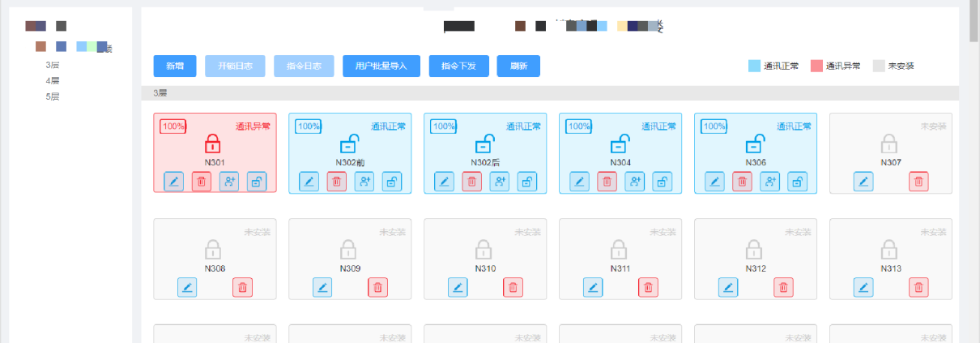Click the 通讯异常 red legend swatch

816,66
